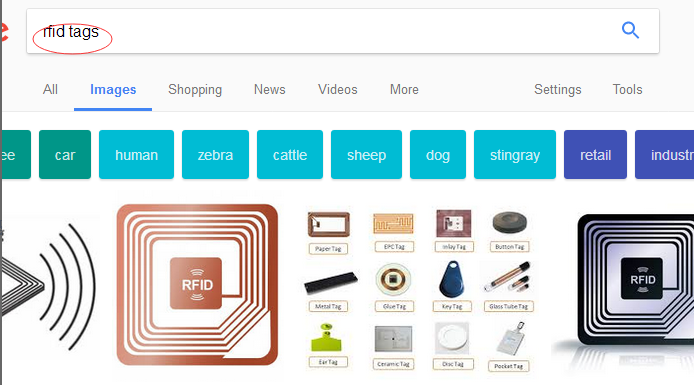Open the copper RFID tag image
Viewport: 694px width, 385px height.
click(197, 285)
